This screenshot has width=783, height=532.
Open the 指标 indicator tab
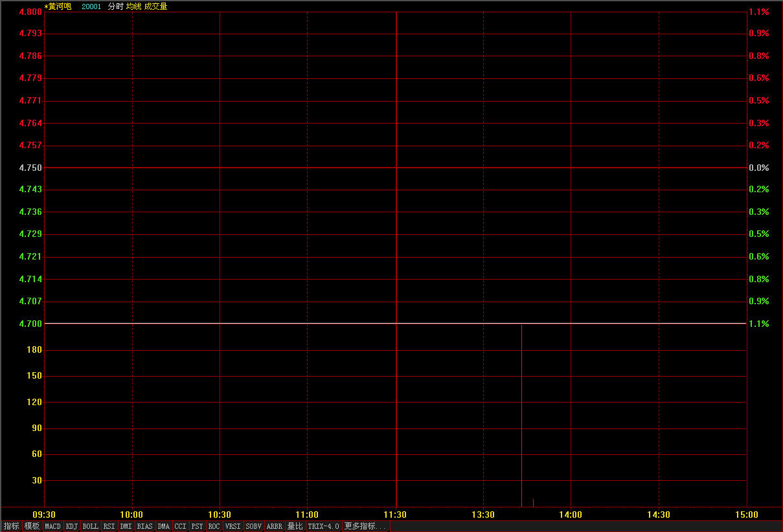click(x=11, y=526)
